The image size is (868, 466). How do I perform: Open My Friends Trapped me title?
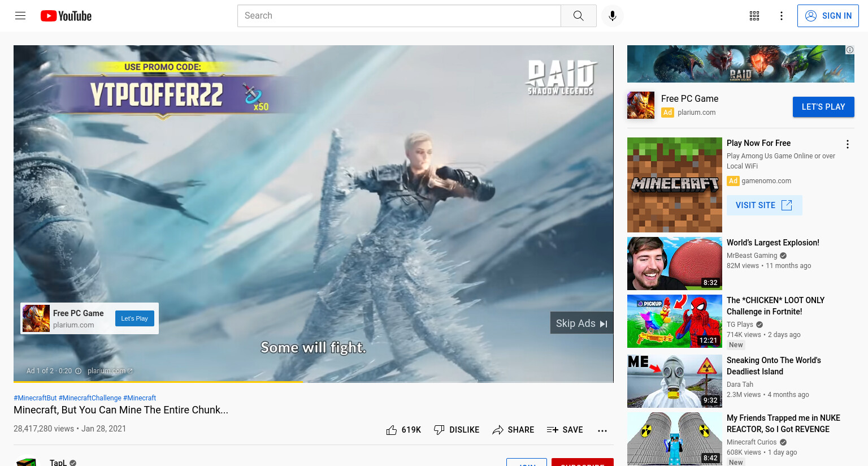tap(783, 424)
